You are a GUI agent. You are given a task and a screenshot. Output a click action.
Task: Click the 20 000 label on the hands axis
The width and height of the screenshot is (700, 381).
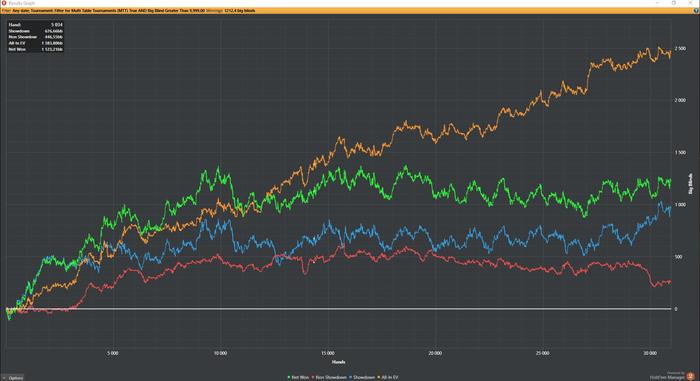(x=435, y=353)
